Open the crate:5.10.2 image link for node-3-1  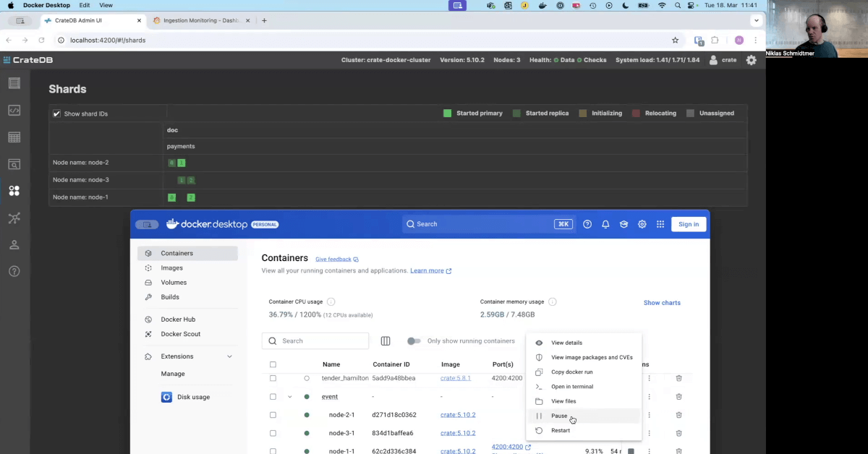458,433
